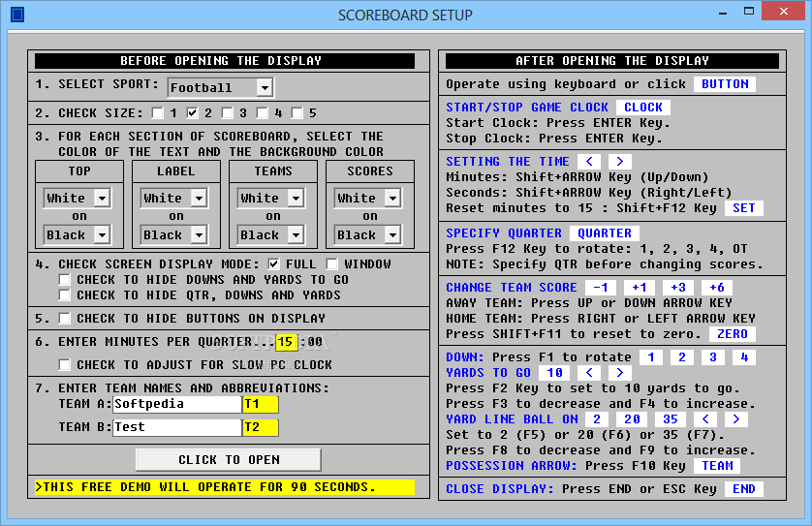Click the +3 team score button

[x=678, y=288]
